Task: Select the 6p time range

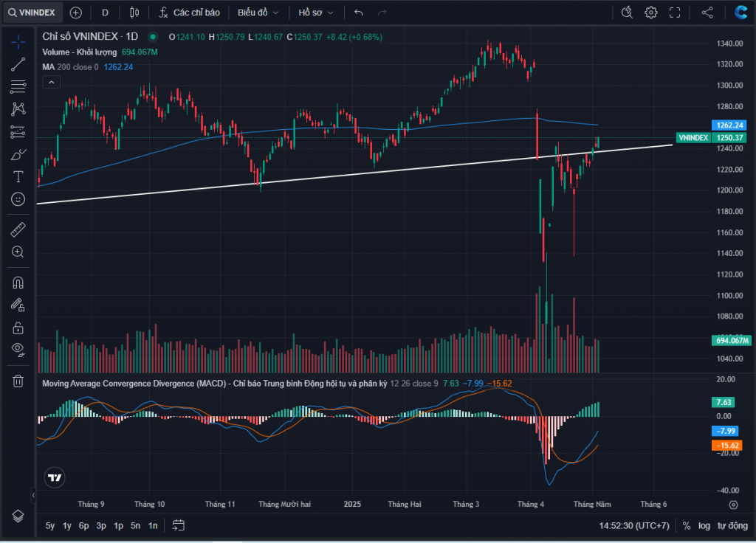Action: [84, 525]
